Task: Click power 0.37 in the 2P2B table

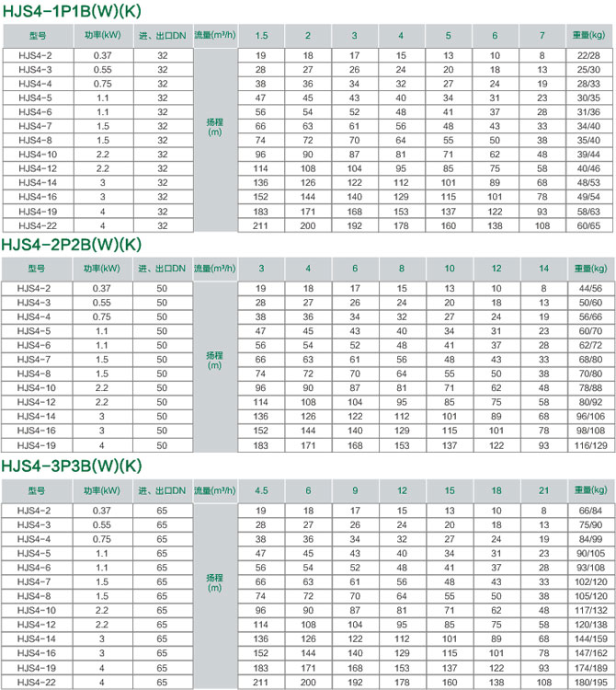Action: point(102,288)
